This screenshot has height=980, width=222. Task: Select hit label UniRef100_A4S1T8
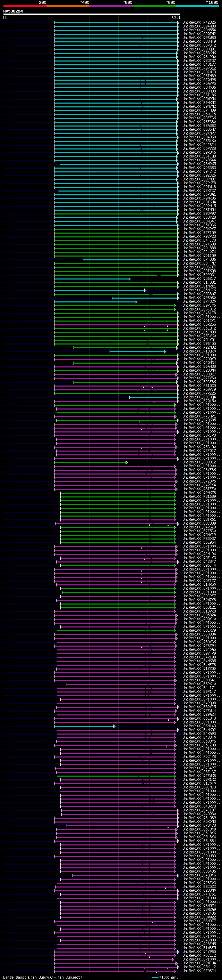pos(199,313)
